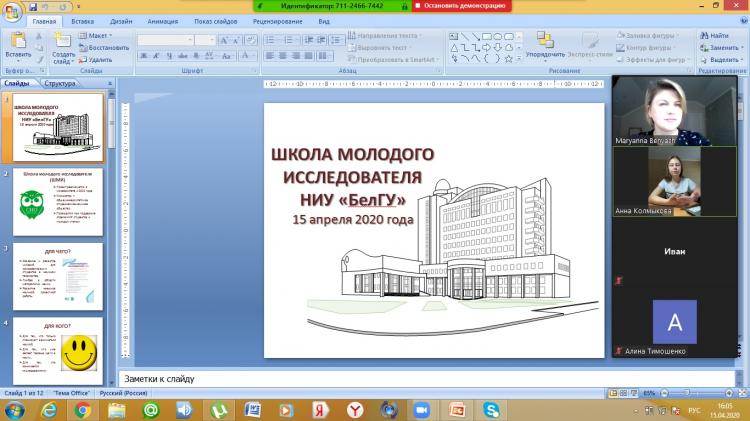
Task: Open Skype from the taskbar
Action: 491,409
